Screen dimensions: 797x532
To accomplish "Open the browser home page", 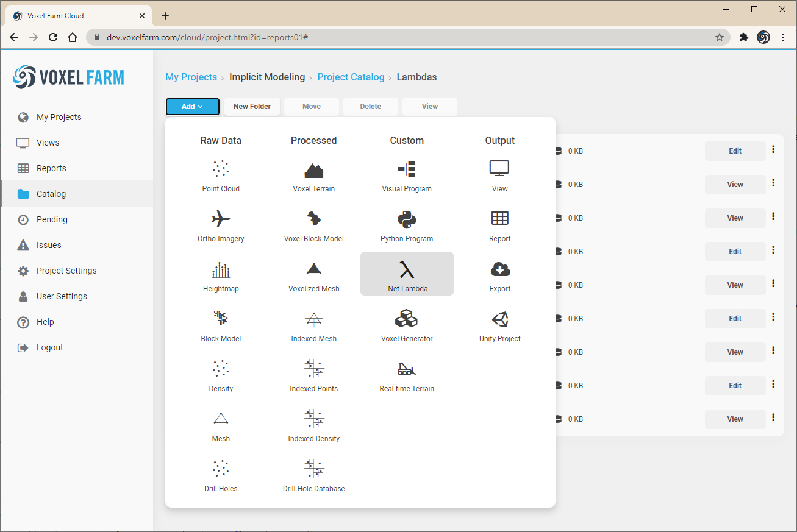I will pyautogui.click(x=73, y=37).
